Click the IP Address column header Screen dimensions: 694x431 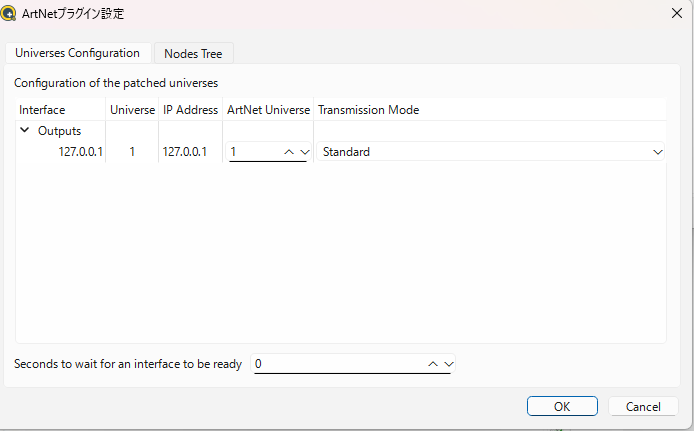pos(190,110)
